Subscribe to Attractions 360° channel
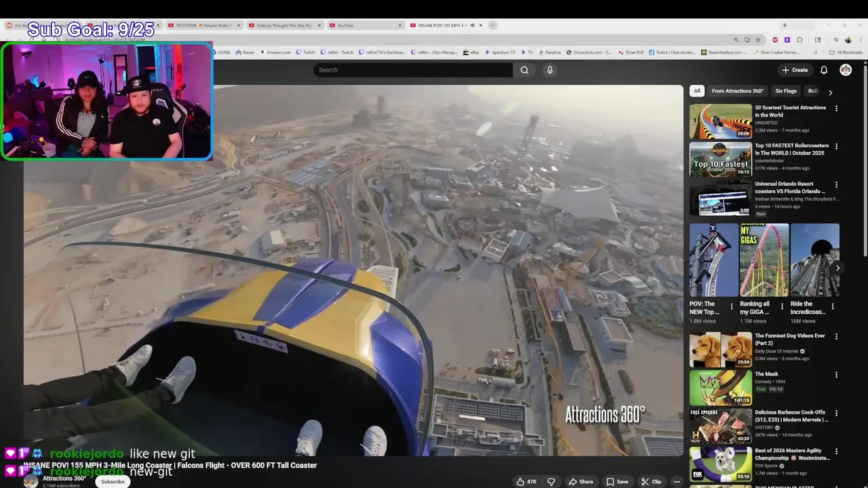The image size is (868, 488). 113,482
